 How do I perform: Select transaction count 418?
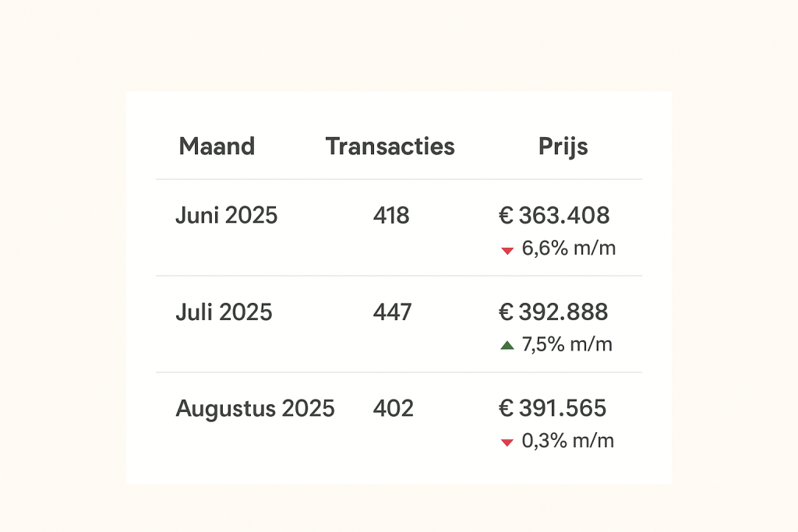click(391, 216)
